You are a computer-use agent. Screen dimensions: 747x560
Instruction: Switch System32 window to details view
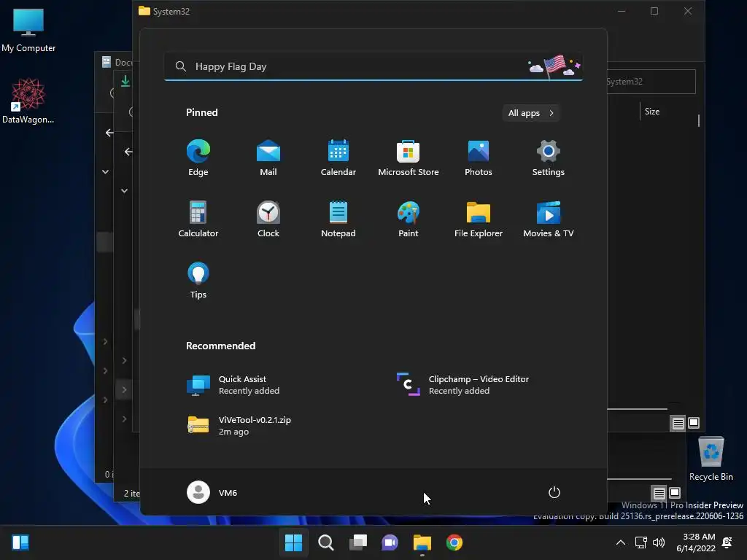678,423
